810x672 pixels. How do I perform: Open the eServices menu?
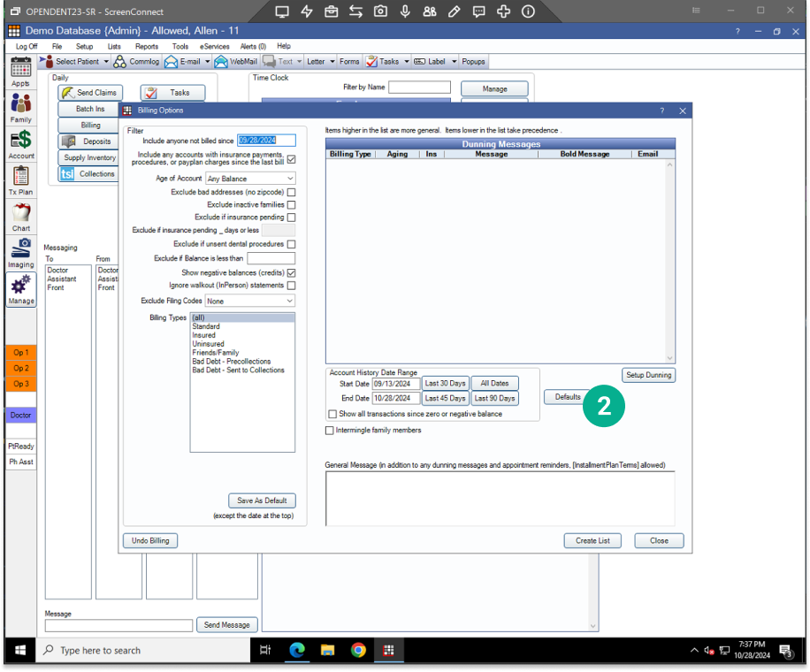[x=214, y=46]
